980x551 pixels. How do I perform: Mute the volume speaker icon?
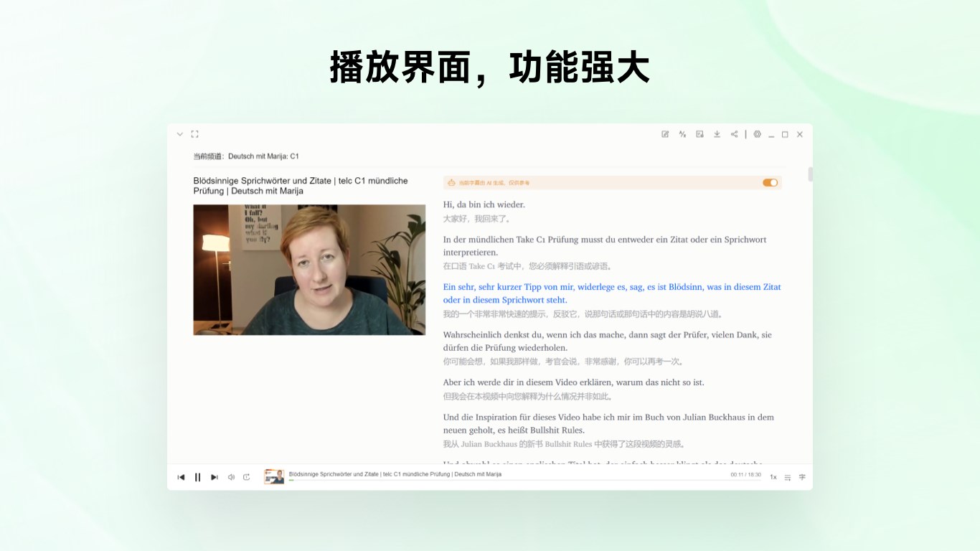click(x=231, y=477)
